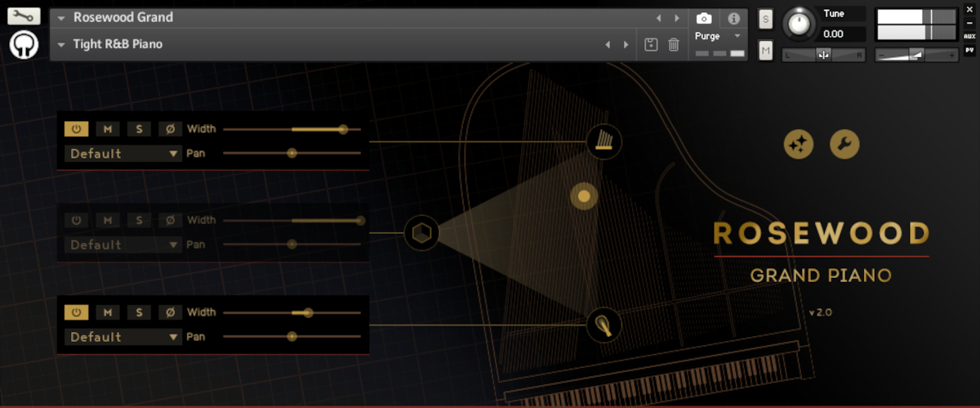Click the Tune knob
980x408 pixels.
[799, 24]
